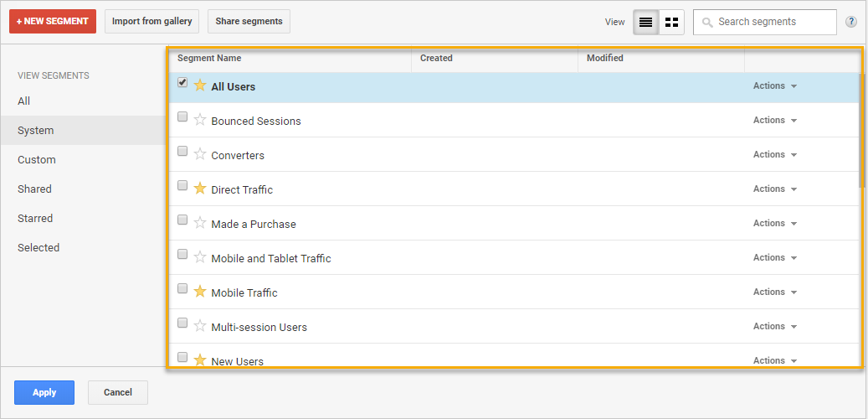Star the Bounced Sessions segment
This screenshot has height=419, width=868.
point(200,120)
